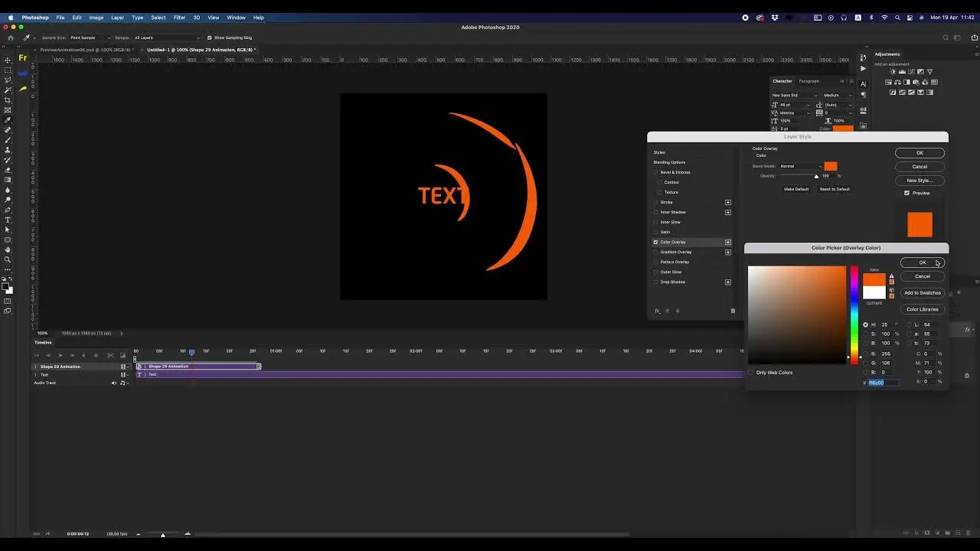Open Color Libraries
Viewport: 980px width, 551px height.
pos(923,309)
